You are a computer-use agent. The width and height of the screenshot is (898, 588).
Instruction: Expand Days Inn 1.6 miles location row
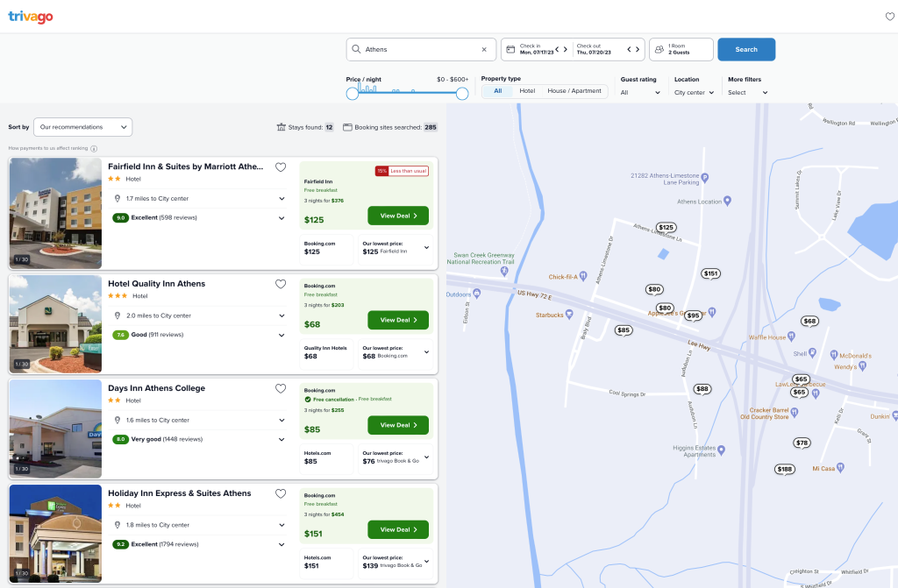tap(198, 421)
